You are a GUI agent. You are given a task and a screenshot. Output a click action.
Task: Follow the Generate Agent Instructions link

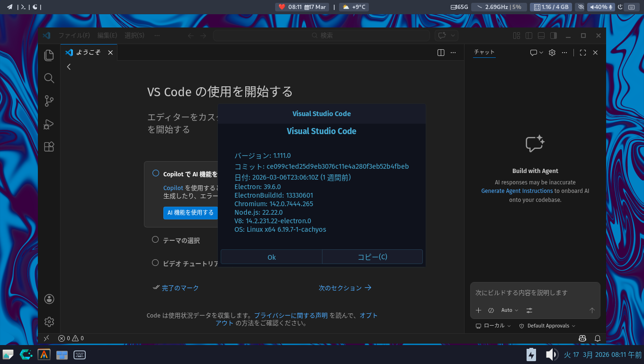click(x=517, y=191)
